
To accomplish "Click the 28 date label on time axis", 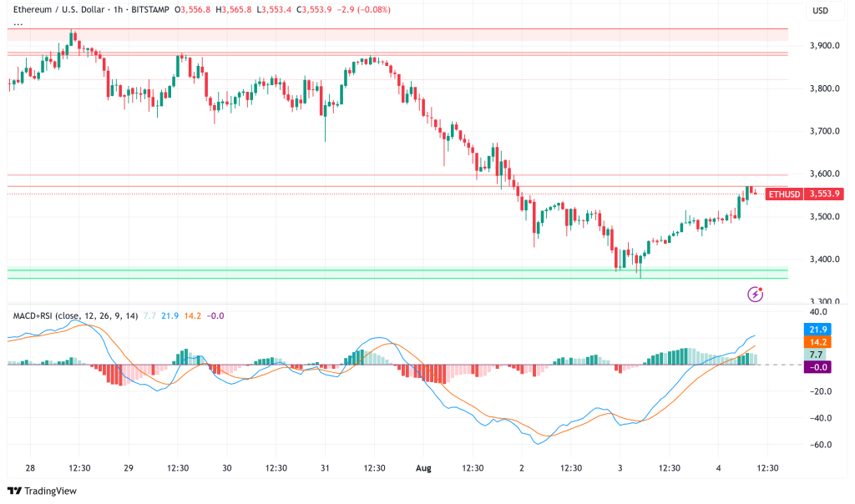I will [x=30, y=468].
